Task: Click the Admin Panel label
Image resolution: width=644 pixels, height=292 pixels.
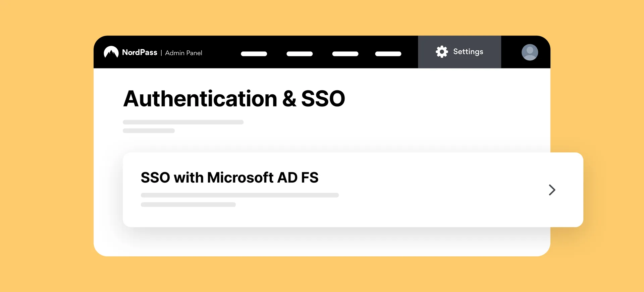Action: [183, 53]
